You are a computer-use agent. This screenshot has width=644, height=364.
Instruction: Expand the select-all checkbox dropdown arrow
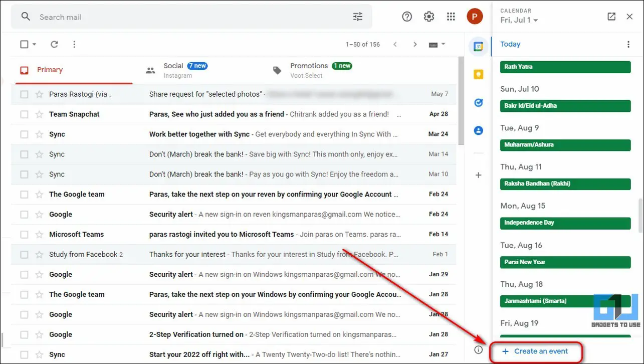(34, 44)
